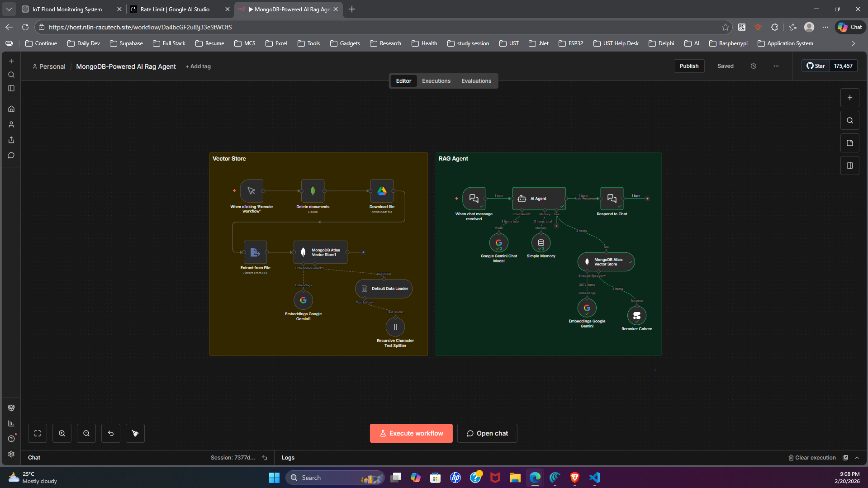This screenshot has height=488, width=868.
Task: Click the Windows search box in taskbar
Action: click(335, 477)
